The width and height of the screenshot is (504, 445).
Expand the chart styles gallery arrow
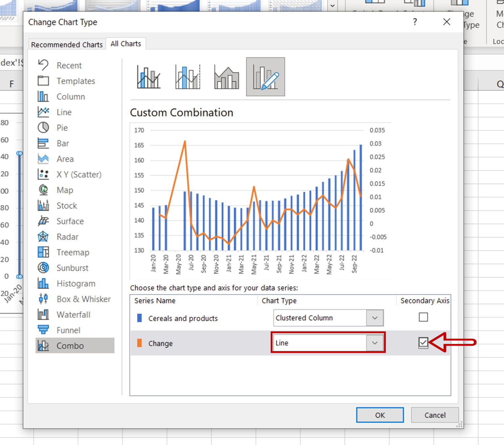coord(332,6)
